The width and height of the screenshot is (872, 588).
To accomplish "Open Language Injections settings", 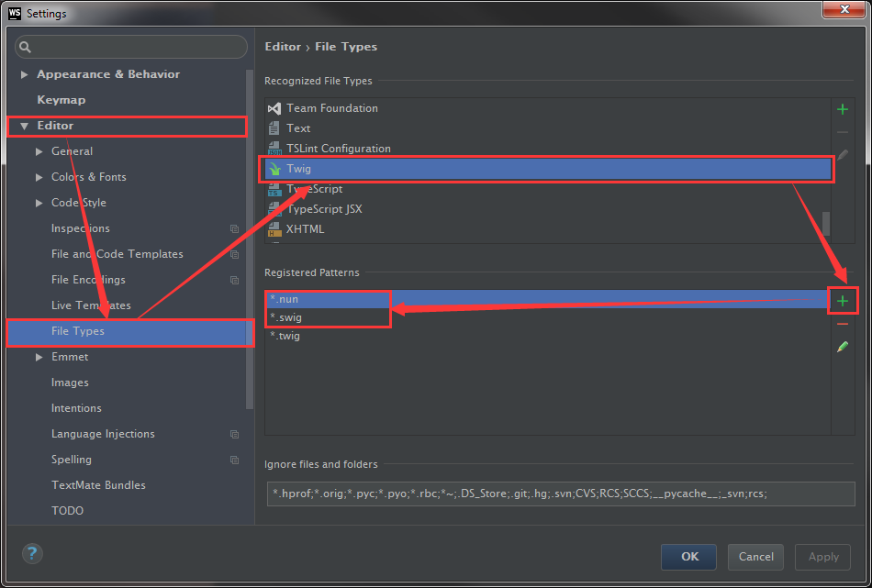I will coord(103,434).
